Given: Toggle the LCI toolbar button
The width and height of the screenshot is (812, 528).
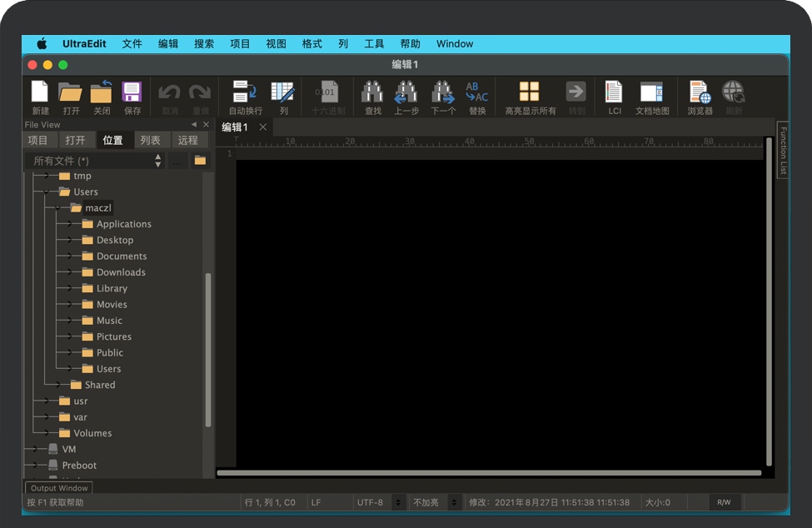Looking at the screenshot, I should point(614,92).
